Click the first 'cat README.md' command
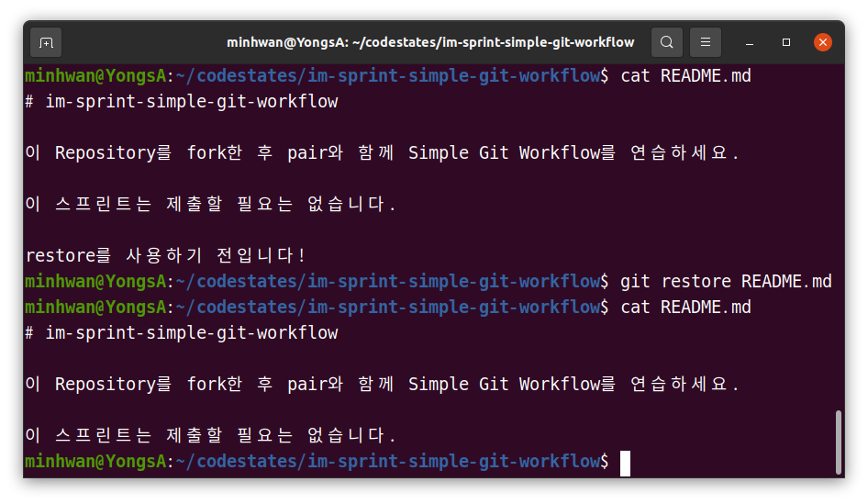868x504 pixels. pyautogui.click(x=686, y=75)
